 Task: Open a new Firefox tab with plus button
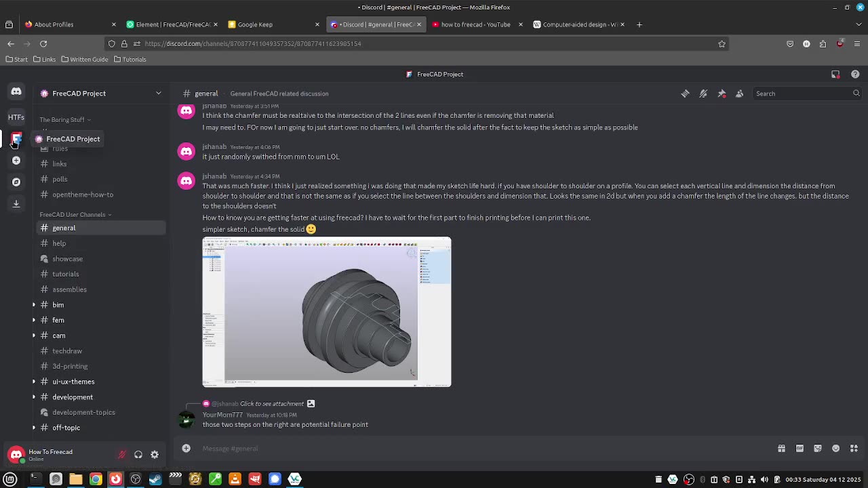pos(639,24)
